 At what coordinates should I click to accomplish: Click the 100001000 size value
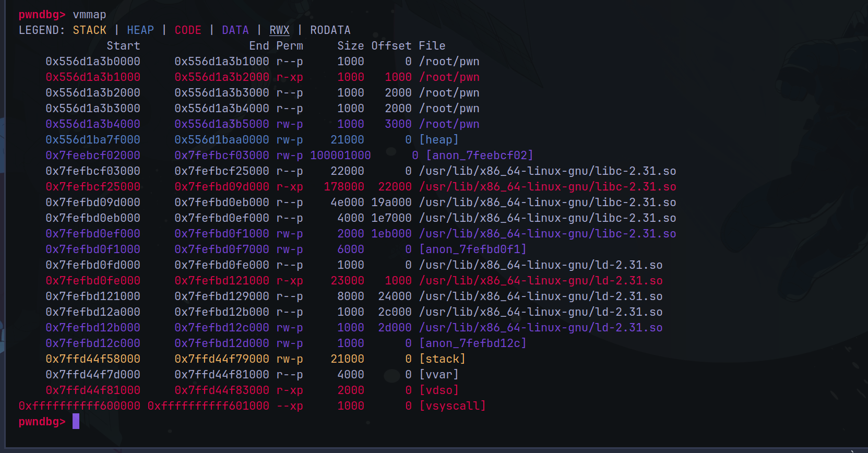(x=340, y=156)
